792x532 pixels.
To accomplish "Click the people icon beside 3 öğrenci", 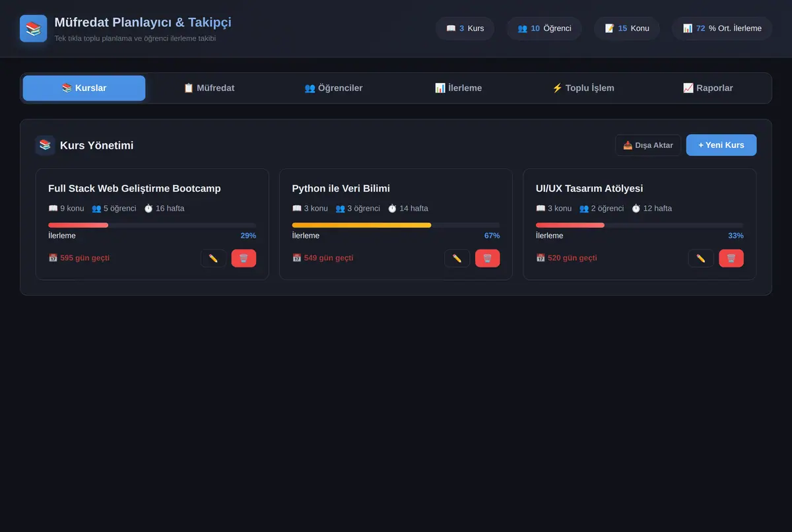I will 340,209.
